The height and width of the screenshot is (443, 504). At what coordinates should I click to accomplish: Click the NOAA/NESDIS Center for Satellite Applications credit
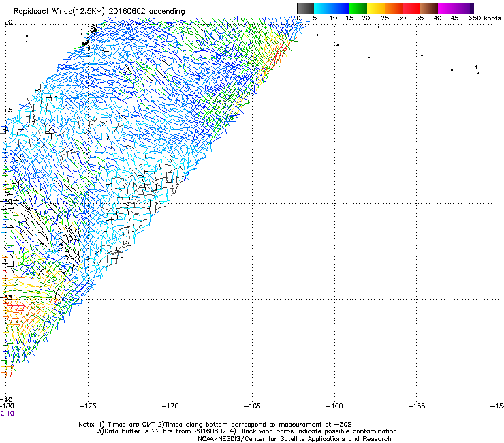[294, 439]
